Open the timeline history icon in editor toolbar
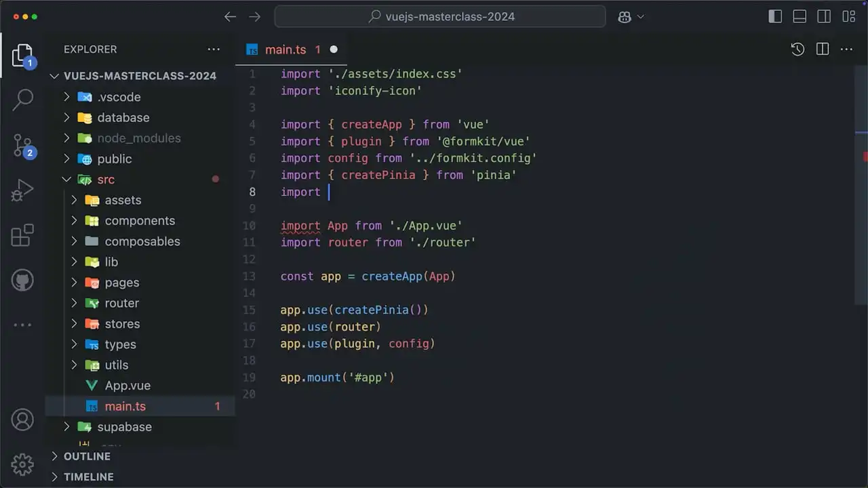 pyautogui.click(x=797, y=49)
